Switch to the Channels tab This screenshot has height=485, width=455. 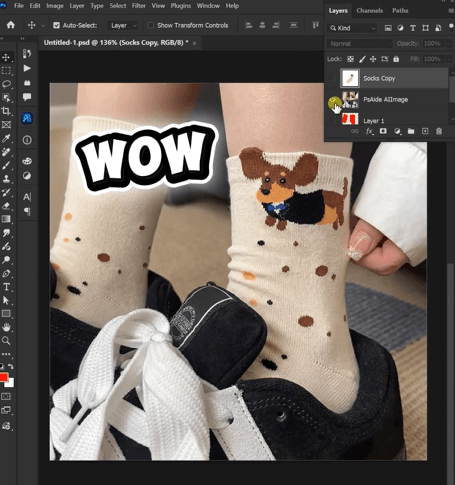370,11
